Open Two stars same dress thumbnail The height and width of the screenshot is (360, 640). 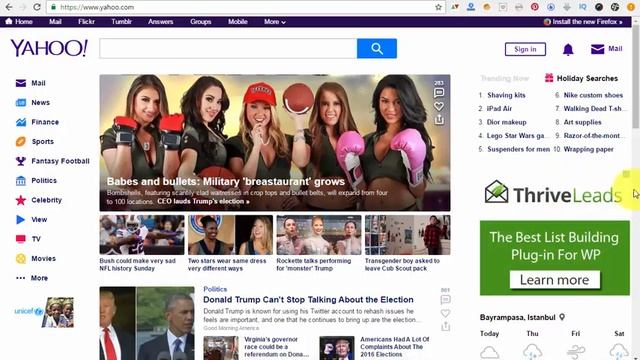pos(230,235)
